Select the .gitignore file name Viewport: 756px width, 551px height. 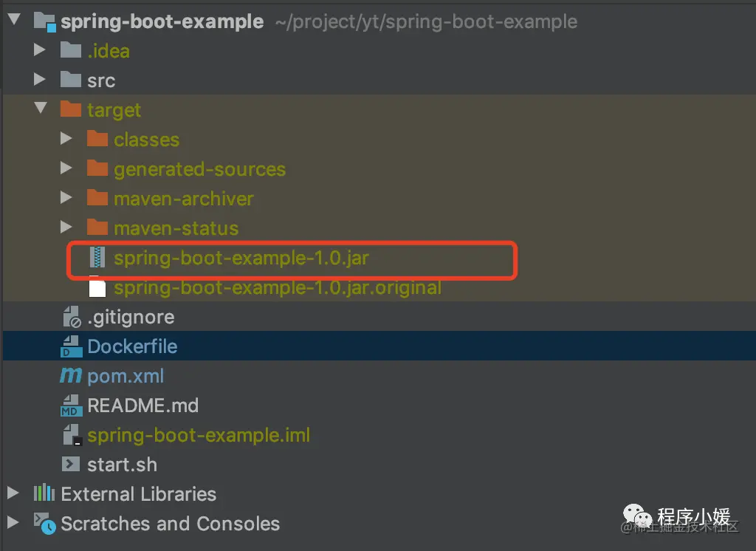pyautogui.click(x=131, y=318)
